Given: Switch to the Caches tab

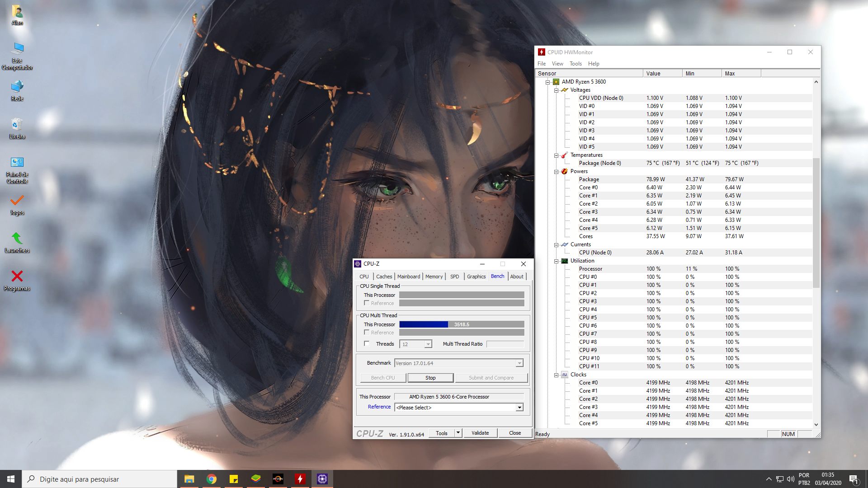Looking at the screenshot, I should [x=384, y=277].
